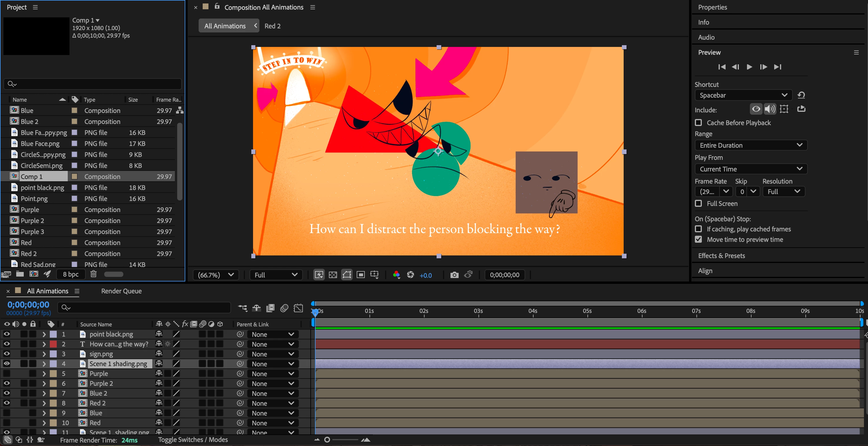The width and height of the screenshot is (868, 446).
Task: Toggle the transparency grid in viewer
Action: coord(333,275)
